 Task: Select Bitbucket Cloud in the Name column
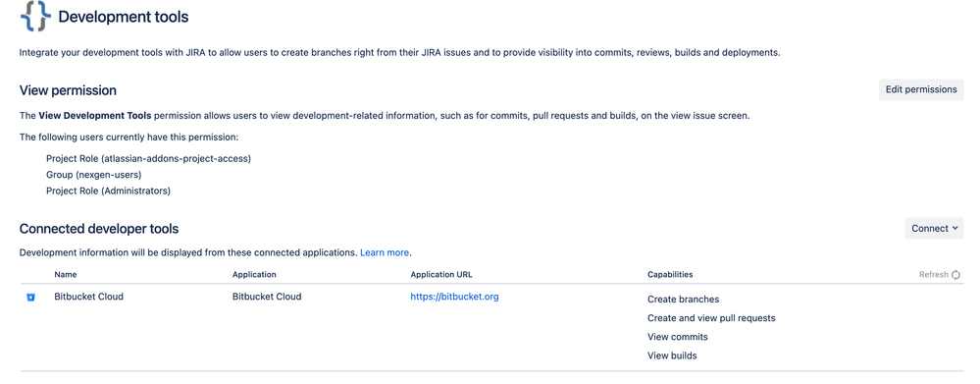coord(88,297)
